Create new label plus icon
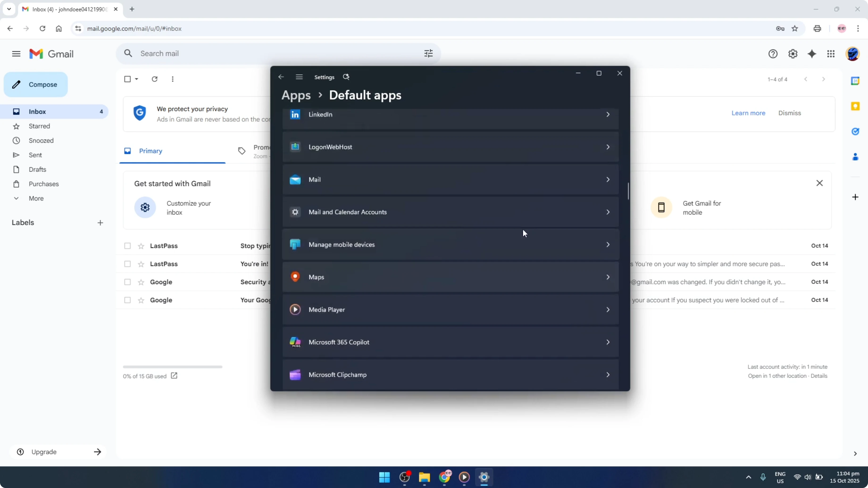 click(x=100, y=223)
